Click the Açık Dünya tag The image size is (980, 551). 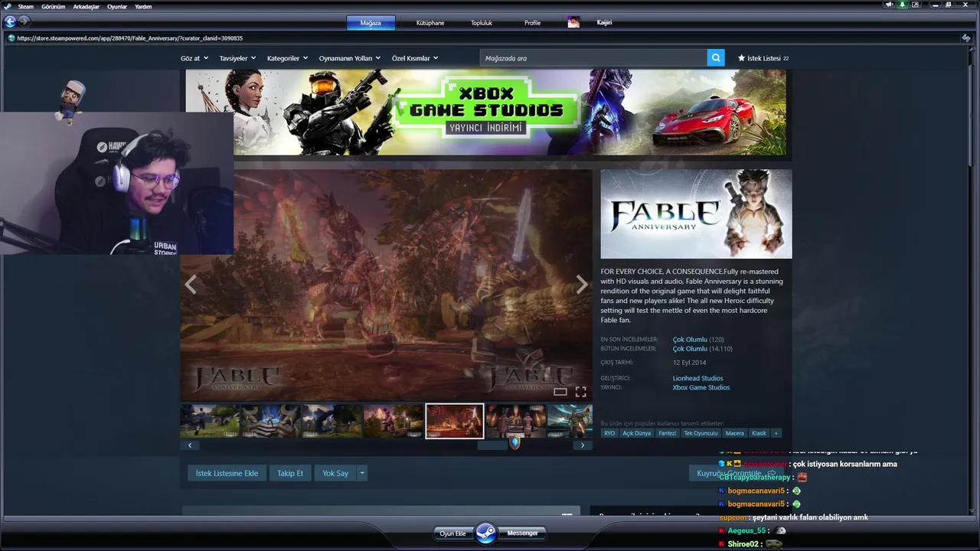(x=637, y=433)
